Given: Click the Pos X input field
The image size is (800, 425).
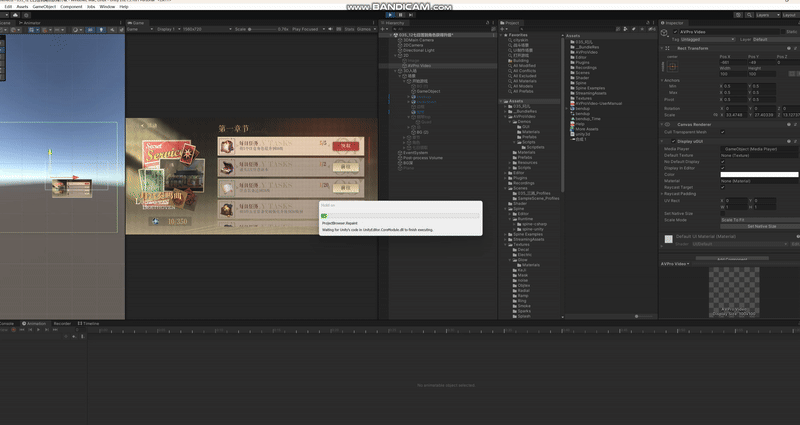Looking at the screenshot, I should click(x=733, y=62).
